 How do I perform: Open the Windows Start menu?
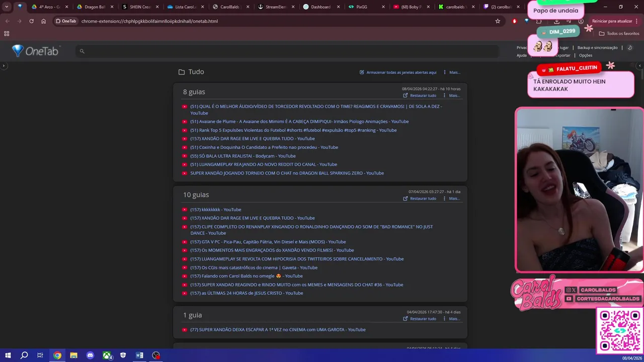(x=8, y=355)
